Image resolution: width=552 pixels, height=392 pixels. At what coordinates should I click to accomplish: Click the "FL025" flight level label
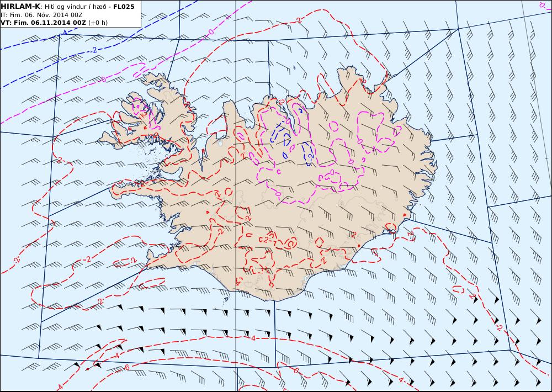pyautogui.click(x=124, y=6)
